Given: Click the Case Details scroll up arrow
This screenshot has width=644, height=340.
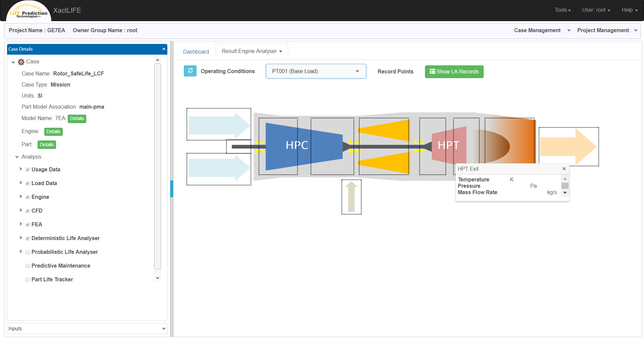Looking at the screenshot, I should click(158, 60).
